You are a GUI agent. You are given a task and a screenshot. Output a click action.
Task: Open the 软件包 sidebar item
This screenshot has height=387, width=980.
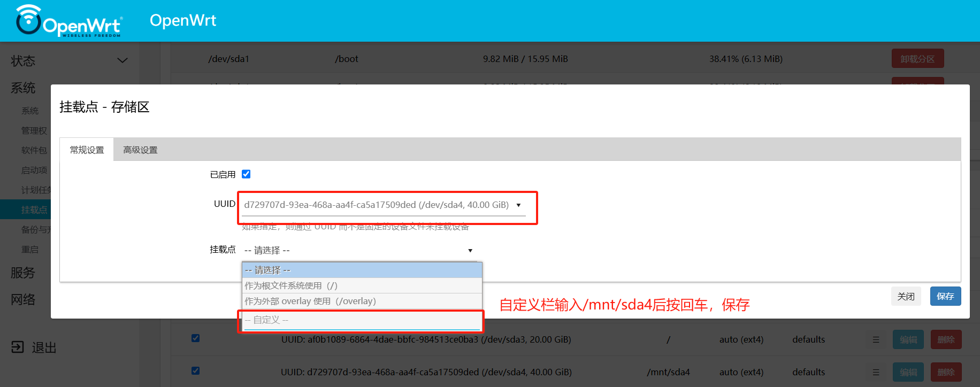pos(34,150)
